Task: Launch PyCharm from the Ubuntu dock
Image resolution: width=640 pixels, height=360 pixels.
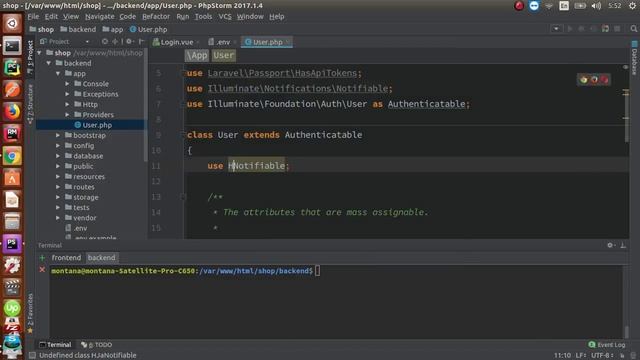Action: click(x=12, y=68)
